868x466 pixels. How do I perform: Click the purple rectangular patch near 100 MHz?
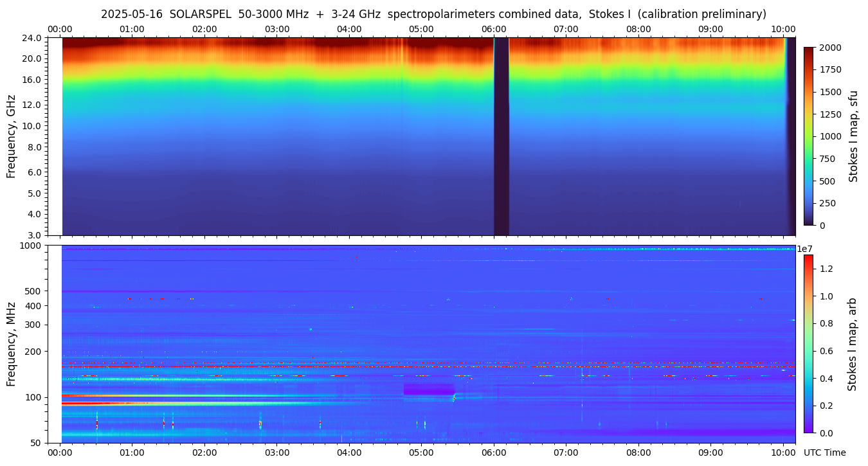[x=428, y=389]
